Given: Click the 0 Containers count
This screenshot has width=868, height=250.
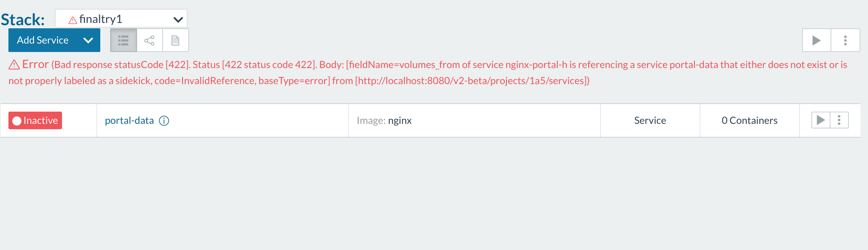Looking at the screenshot, I should point(749,120).
